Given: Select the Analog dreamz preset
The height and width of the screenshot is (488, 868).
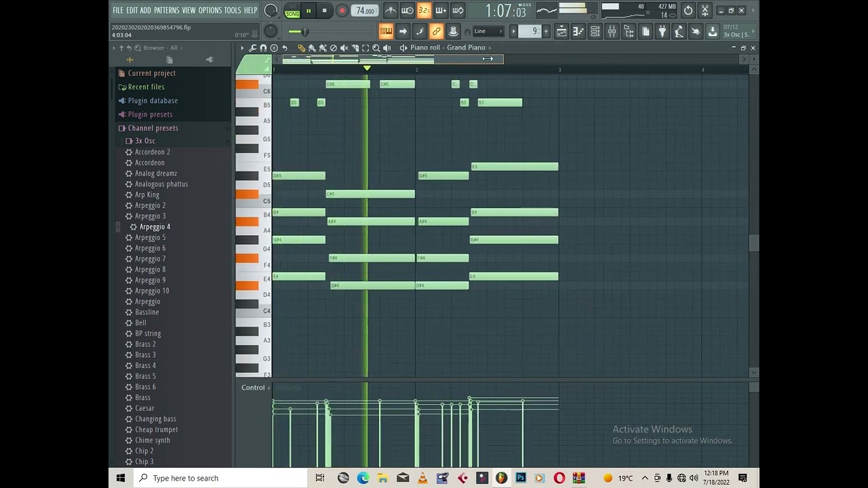Looking at the screenshot, I should point(156,174).
